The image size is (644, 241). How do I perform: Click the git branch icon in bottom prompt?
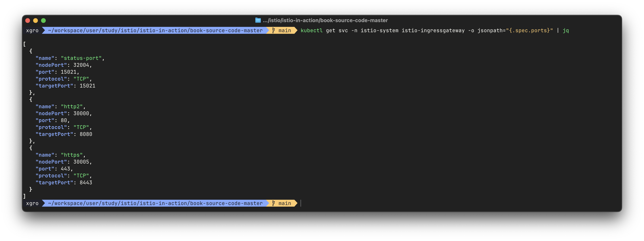pos(273,203)
